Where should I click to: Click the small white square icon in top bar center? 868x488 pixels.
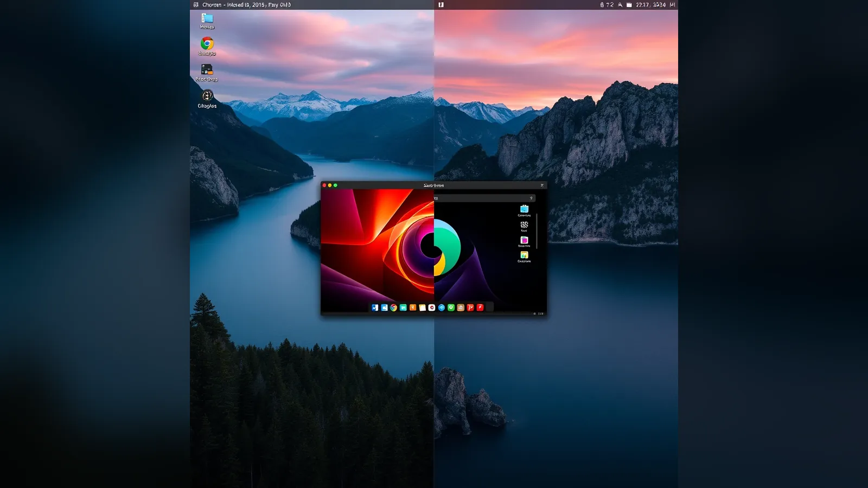(x=441, y=4)
